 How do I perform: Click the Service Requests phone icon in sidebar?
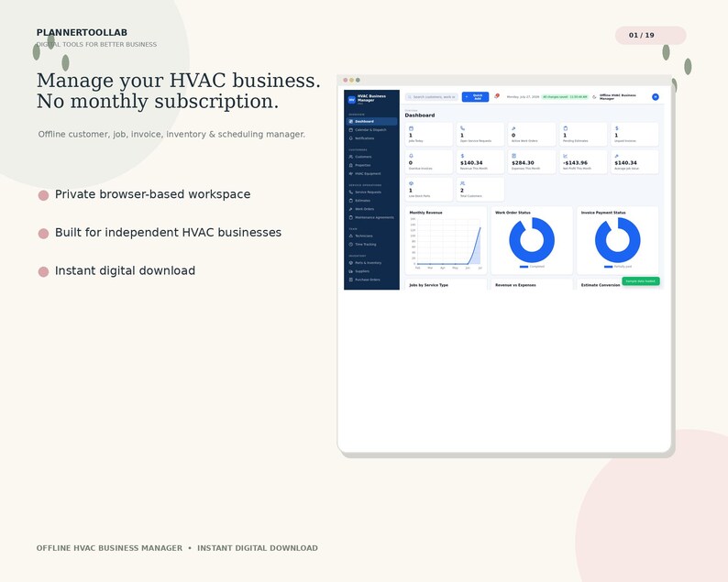click(x=350, y=192)
